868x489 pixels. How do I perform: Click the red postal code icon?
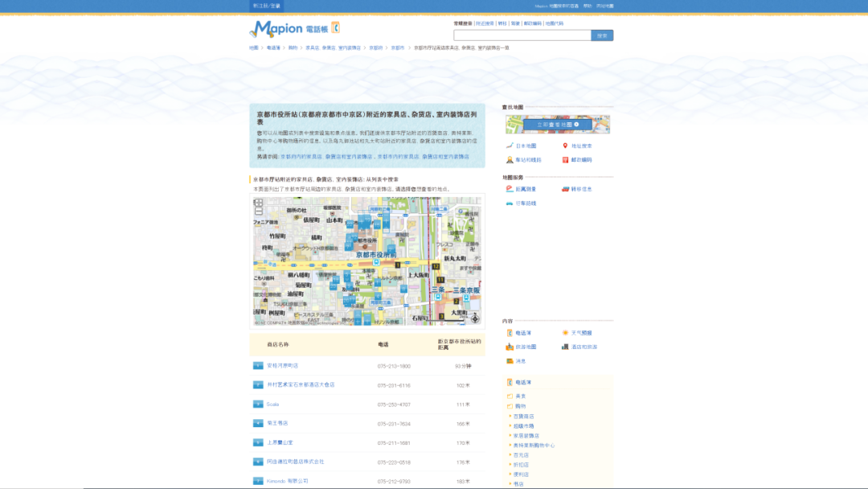pyautogui.click(x=565, y=159)
